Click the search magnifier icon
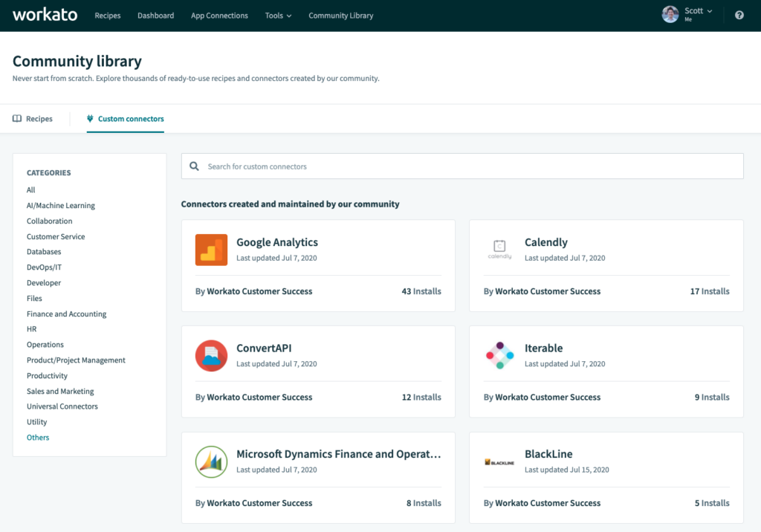Viewport: 761px width, 532px height. pyautogui.click(x=194, y=166)
